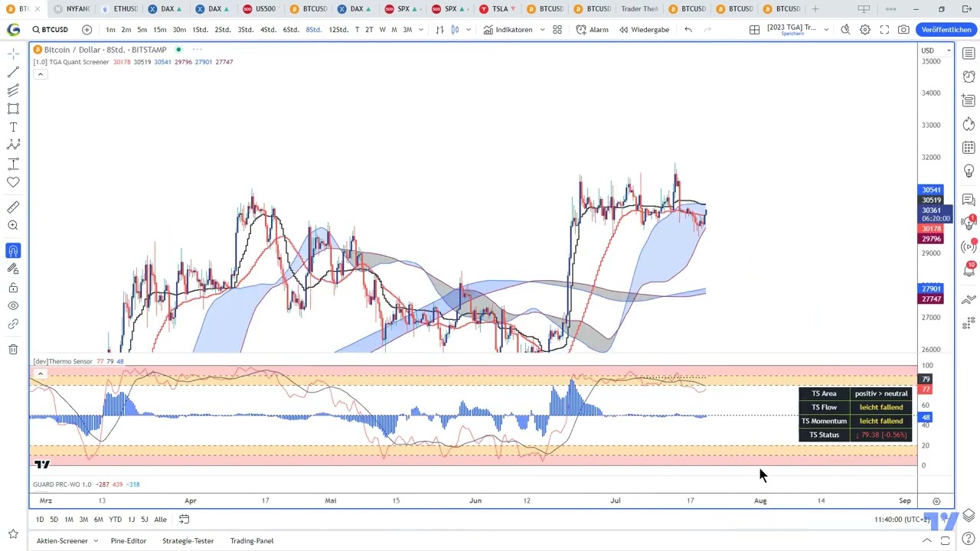The width and height of the screenshot is (980, 551).
Task: Expand the timeframe list dropdown
Action: click(421, 29)
